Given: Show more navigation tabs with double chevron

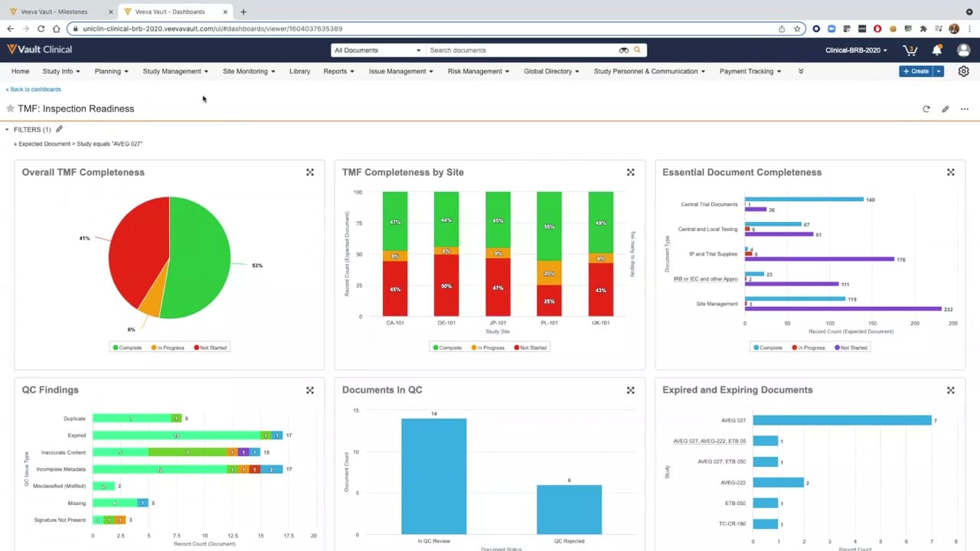Looking at the screenshot, I should [x=801, y=71].
